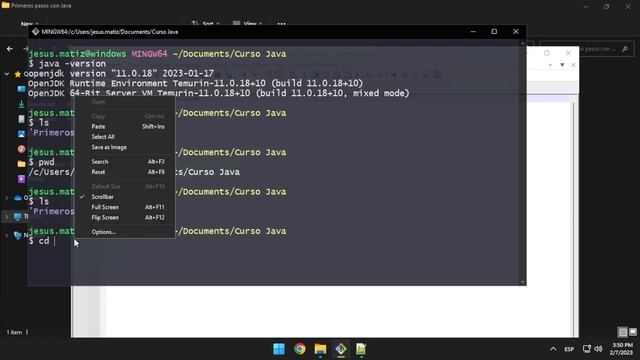Click the File Explorer search box
Screen dimensions: 640x360
(587, 49)
